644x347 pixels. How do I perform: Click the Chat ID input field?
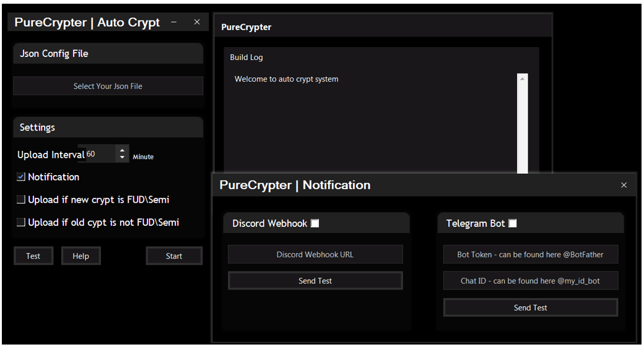click(530, 281)
